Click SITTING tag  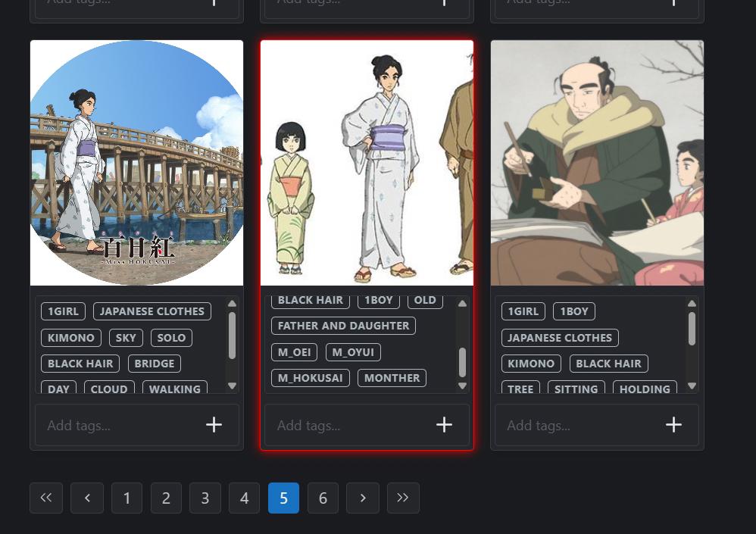tap(576, 388)
